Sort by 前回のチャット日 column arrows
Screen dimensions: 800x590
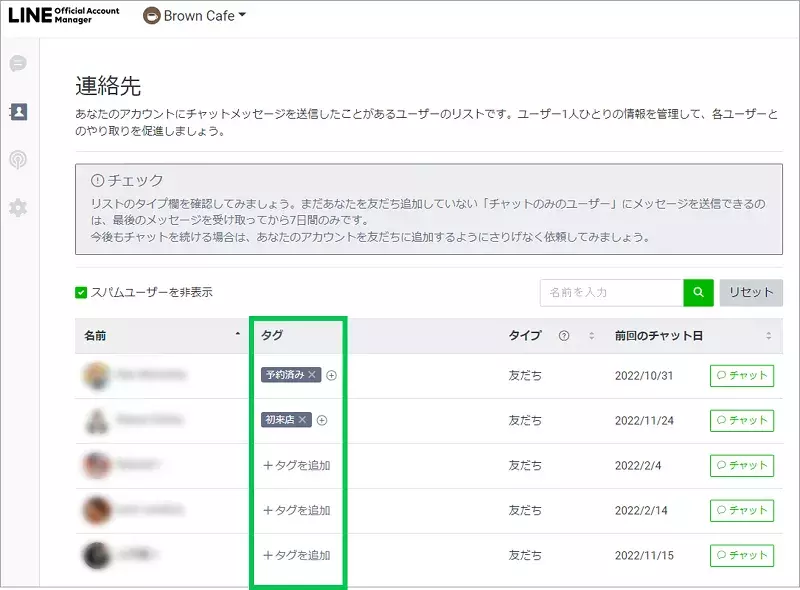[768, 336]
